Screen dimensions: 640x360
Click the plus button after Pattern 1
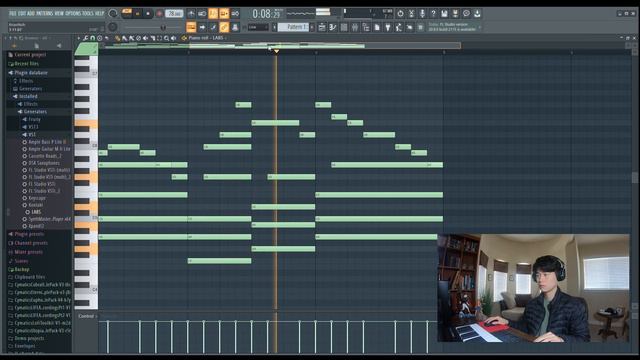(x=312, y=27)
